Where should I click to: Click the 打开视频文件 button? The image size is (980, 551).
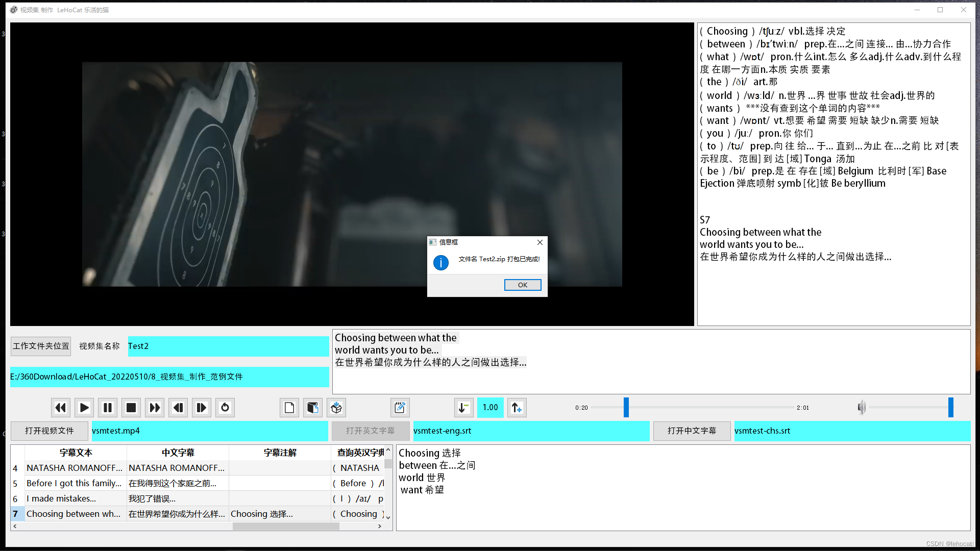(50, 431)
